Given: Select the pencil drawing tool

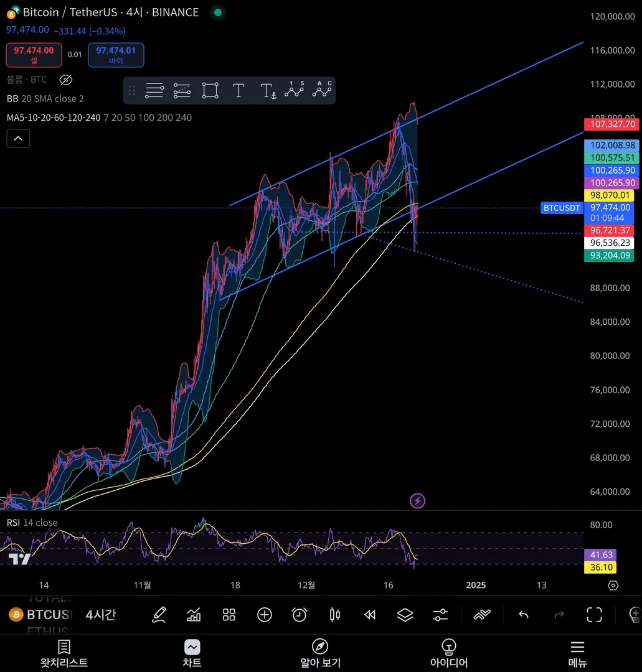Looking at the screenshot, I should click(159, 615).
